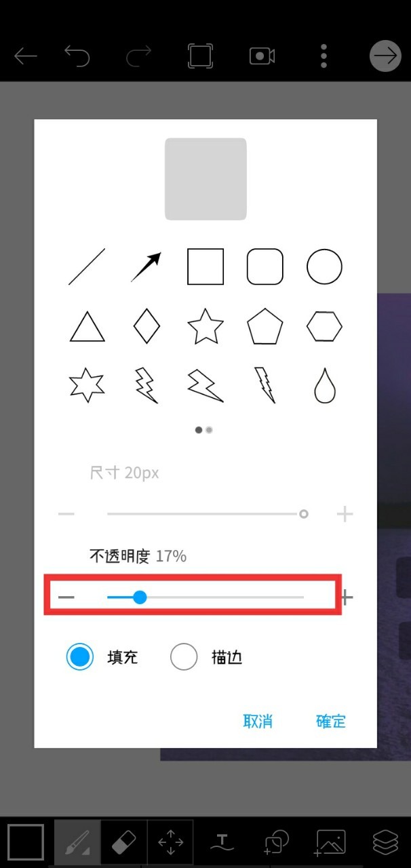Click the 取消 cancel button
Viewport: 411px width, 868px height.
[258, 721]
